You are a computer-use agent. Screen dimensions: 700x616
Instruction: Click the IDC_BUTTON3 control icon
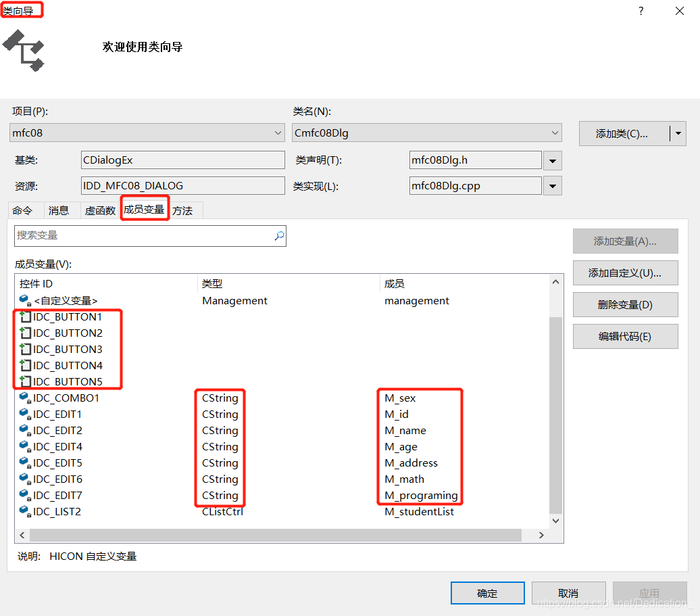click(x=26, y=349)
